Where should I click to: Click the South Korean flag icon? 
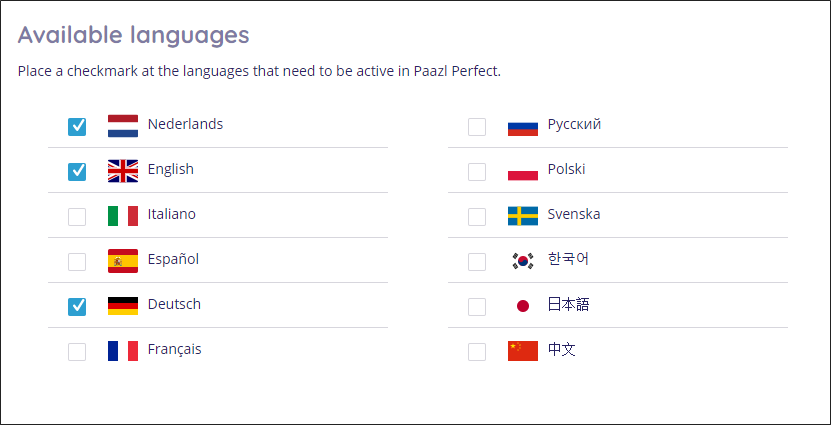[x=523, y=261]
